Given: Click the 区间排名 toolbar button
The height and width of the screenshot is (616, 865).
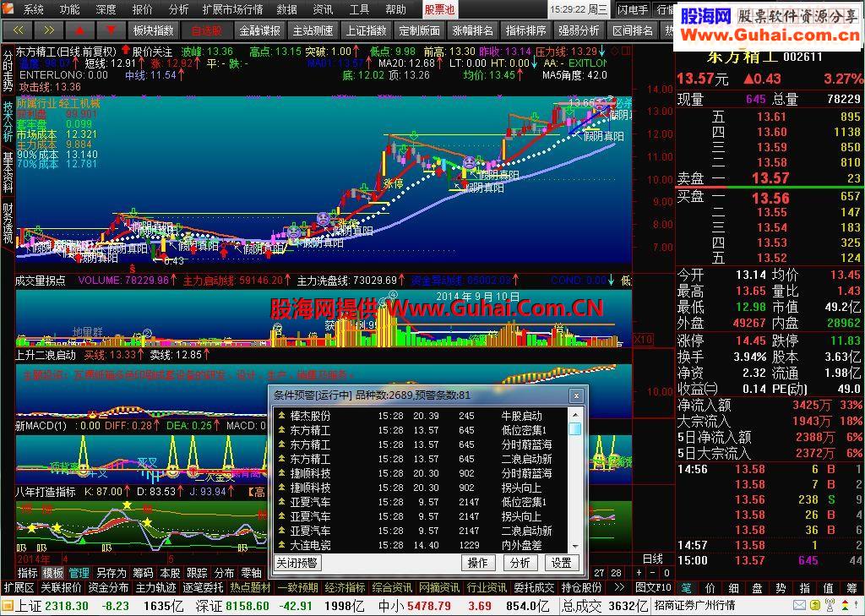Looking at the screenshot, I should [632, 30].
